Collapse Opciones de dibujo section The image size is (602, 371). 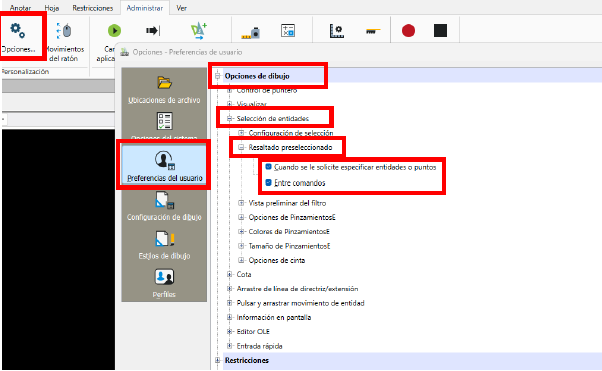[x=218, y=76]
